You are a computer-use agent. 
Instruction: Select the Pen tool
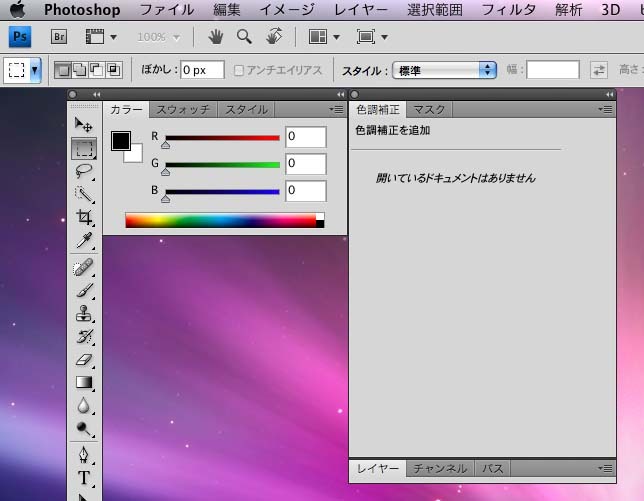pyautogui.click(x=84, y=455)
